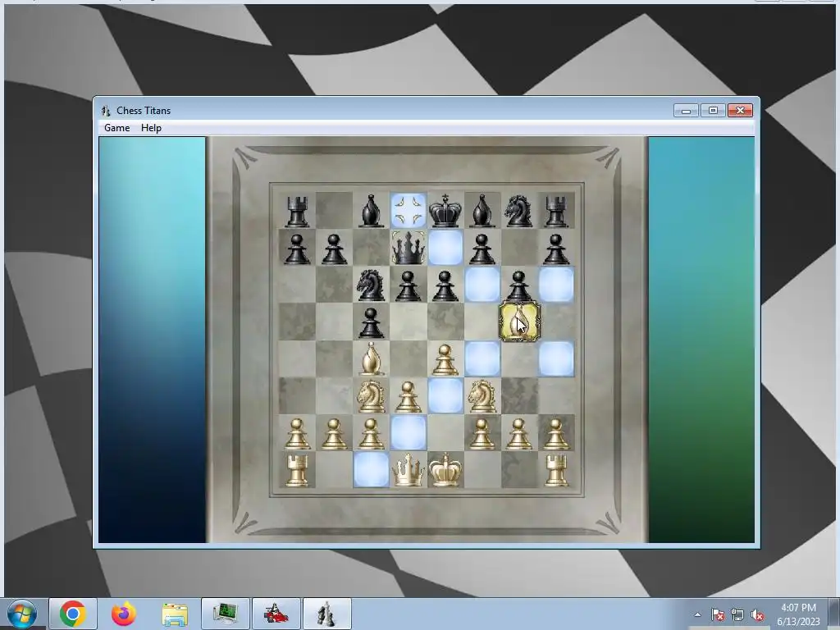Select the white rook on h1
Screen dimensions: 840x630
coord(556,470)
